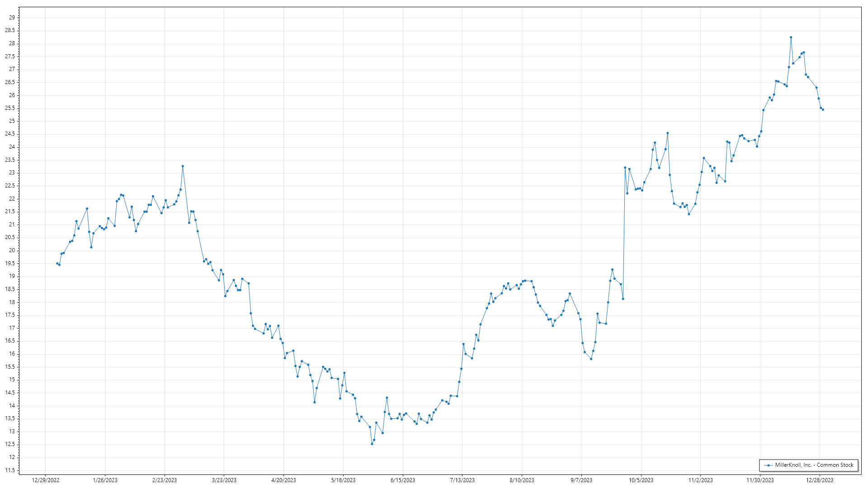Click the 15.5 y-axis value label

pyautogui.click(x=10, y=367)
